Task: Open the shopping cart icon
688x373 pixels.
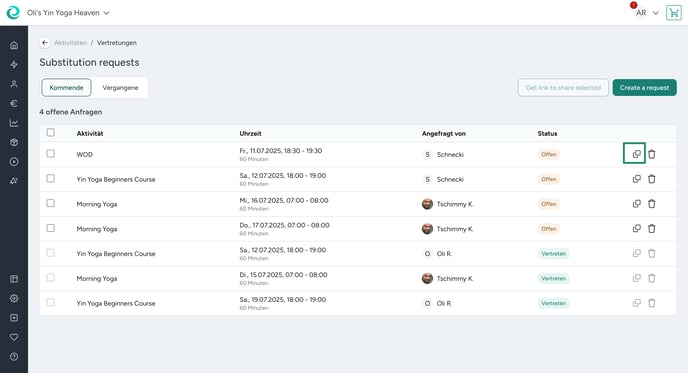Action: coord(674,13)
